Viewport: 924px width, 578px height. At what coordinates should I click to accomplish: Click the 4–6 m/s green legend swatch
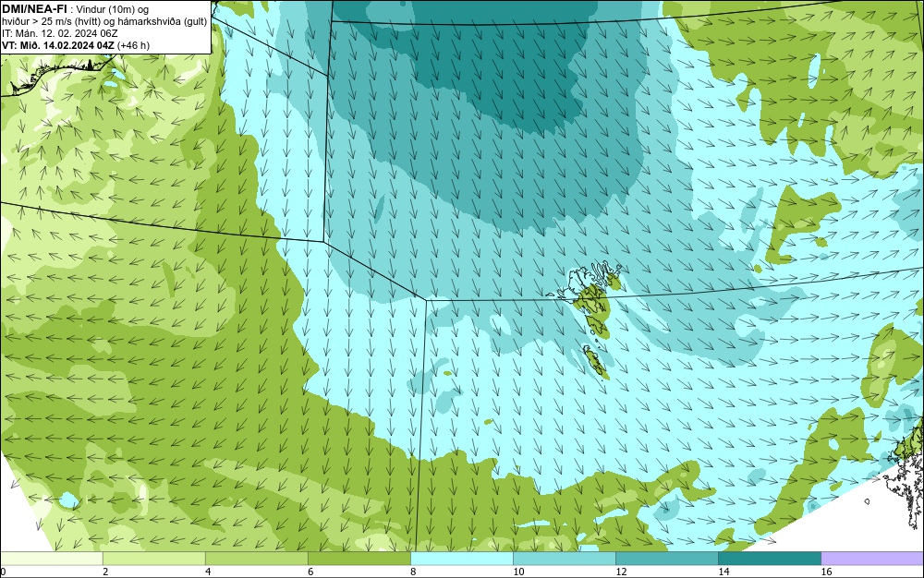click(x=256, y=558)
